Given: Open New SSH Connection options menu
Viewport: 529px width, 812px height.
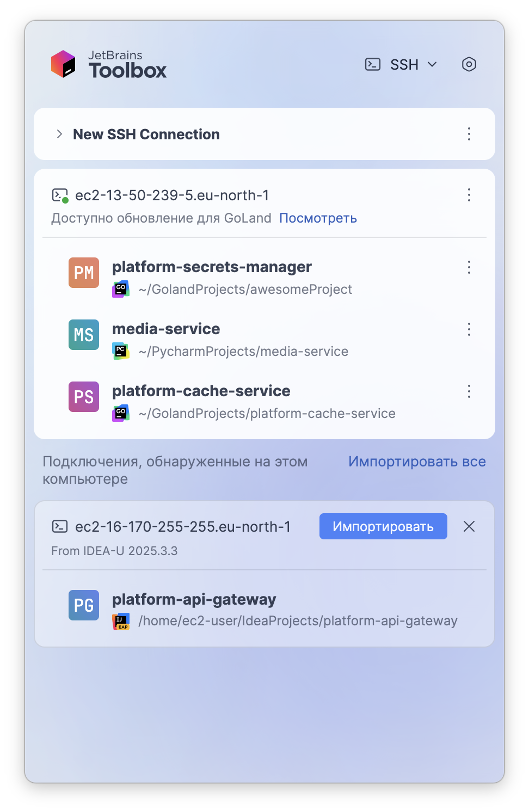Looking at the screenshot, I should 469,134.
